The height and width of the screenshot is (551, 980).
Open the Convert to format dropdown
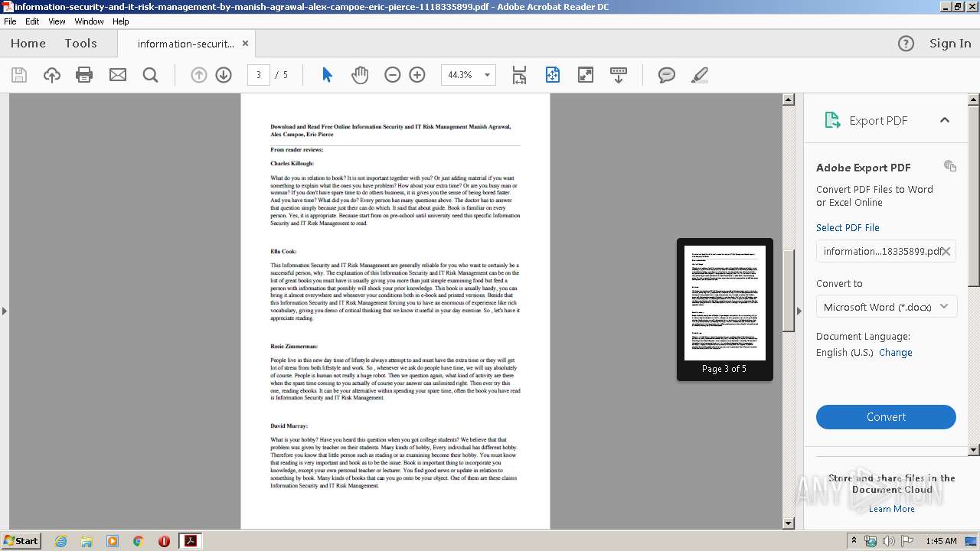(886, 307)
